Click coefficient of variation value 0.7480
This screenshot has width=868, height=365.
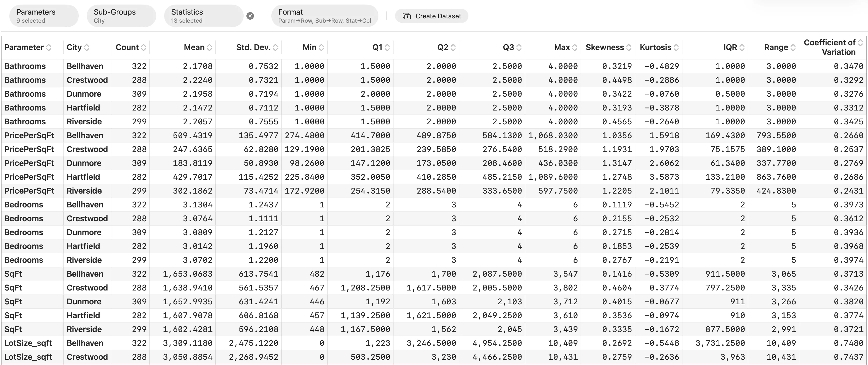pyautogui.click(x=848, y=343)
